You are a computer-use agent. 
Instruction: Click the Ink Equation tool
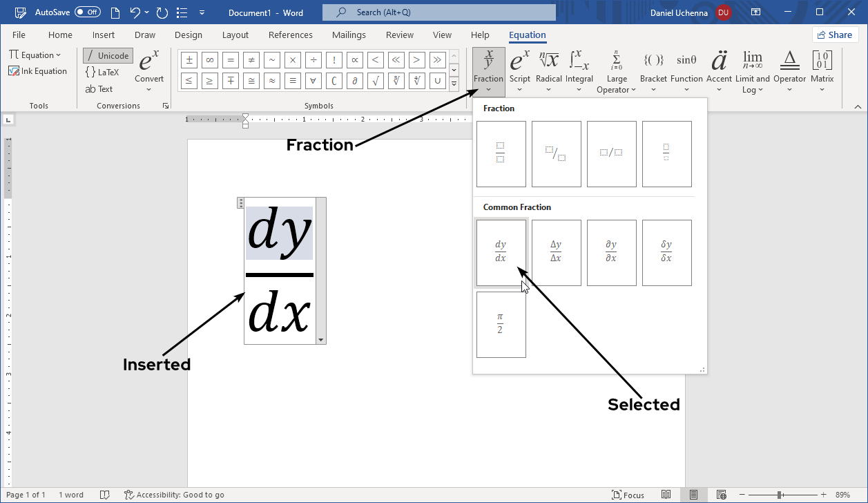(39, 70)
